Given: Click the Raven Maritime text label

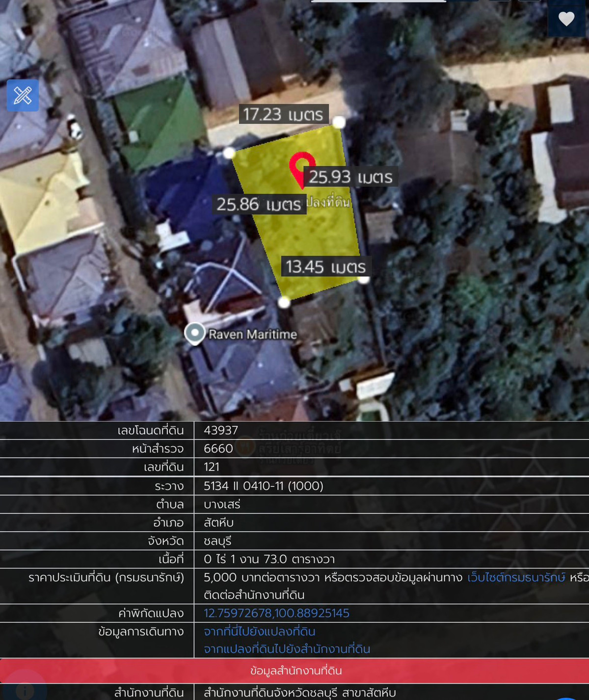Looking at the screenshot, I should (253, 334).
